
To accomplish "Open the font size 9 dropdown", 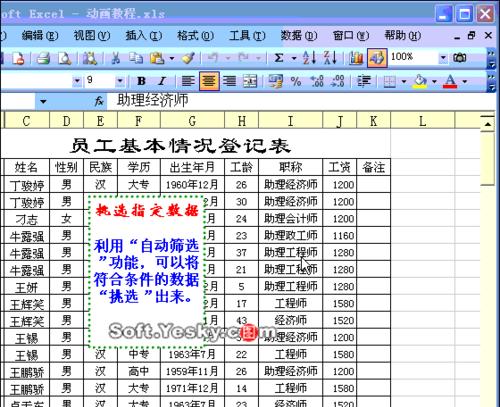I will point(120,81).
